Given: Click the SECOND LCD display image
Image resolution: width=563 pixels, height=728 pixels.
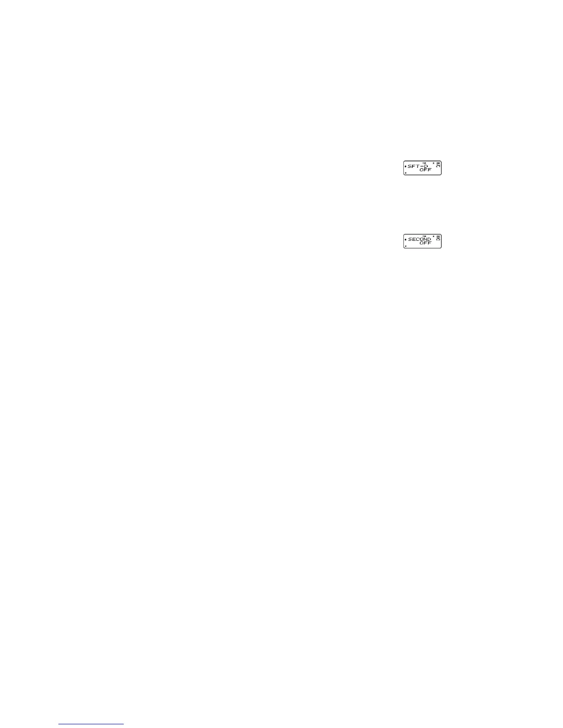Looking at the screenshot, I should [422, 241].
